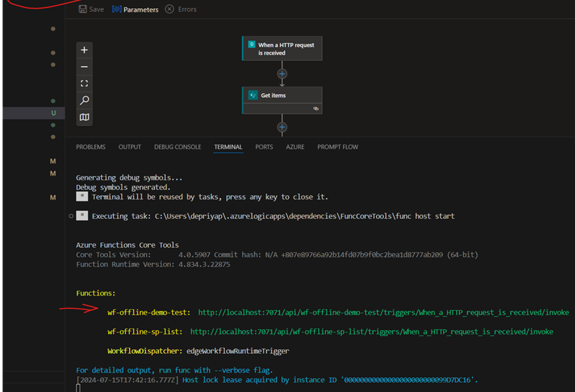Screen dimensions: 575x392
Task: Open the 'When a HTTP request is received' node
Action: (282, 49)
